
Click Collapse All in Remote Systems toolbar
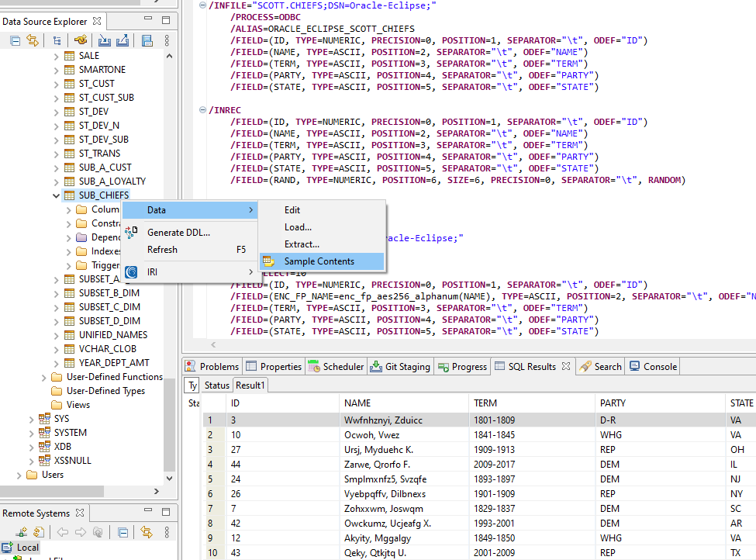[x=123, y=532]
